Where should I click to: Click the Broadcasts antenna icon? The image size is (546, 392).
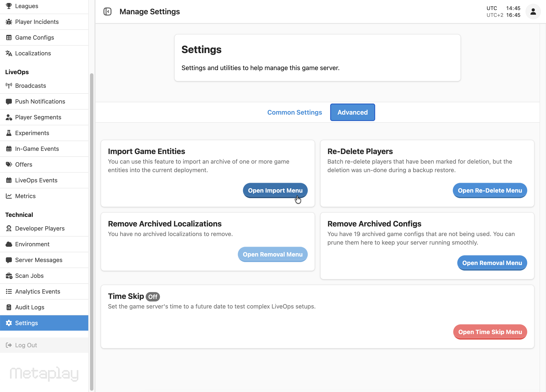[x=9, y=86]
